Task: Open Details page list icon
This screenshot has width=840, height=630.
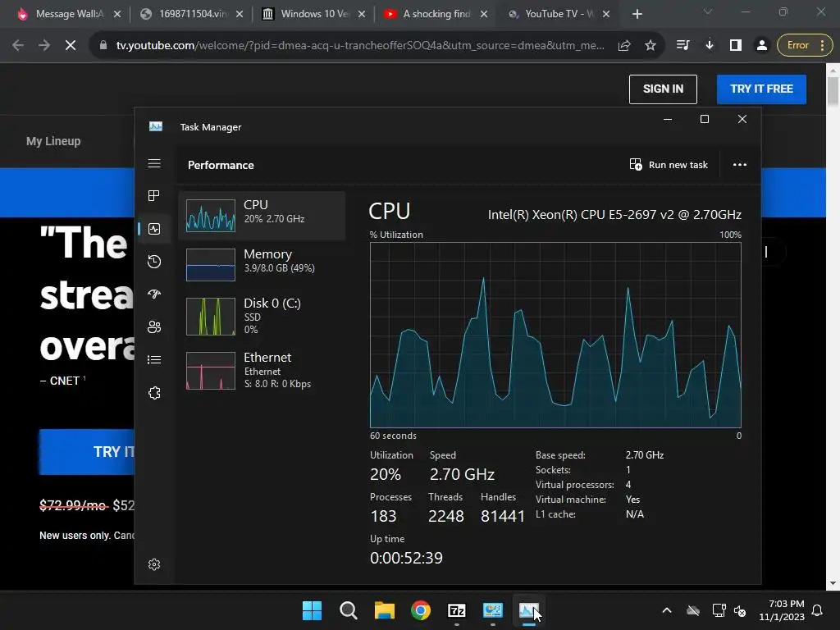Action: coord(154,359)
